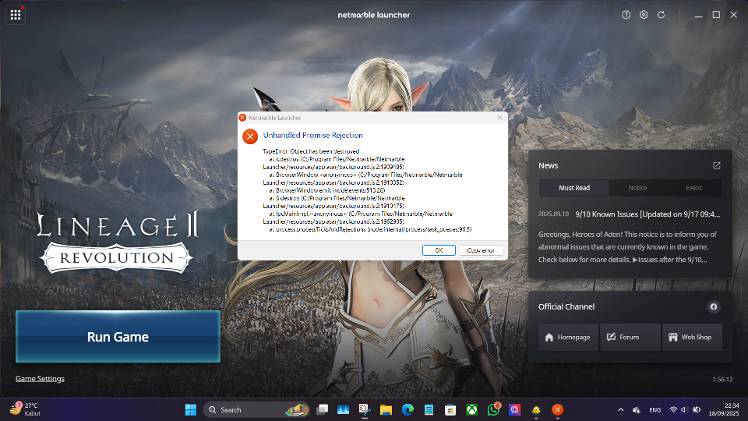The width and height of the screenshot is (748, 421).
Task: Open the Web Shop button
Action: (692, 337)
